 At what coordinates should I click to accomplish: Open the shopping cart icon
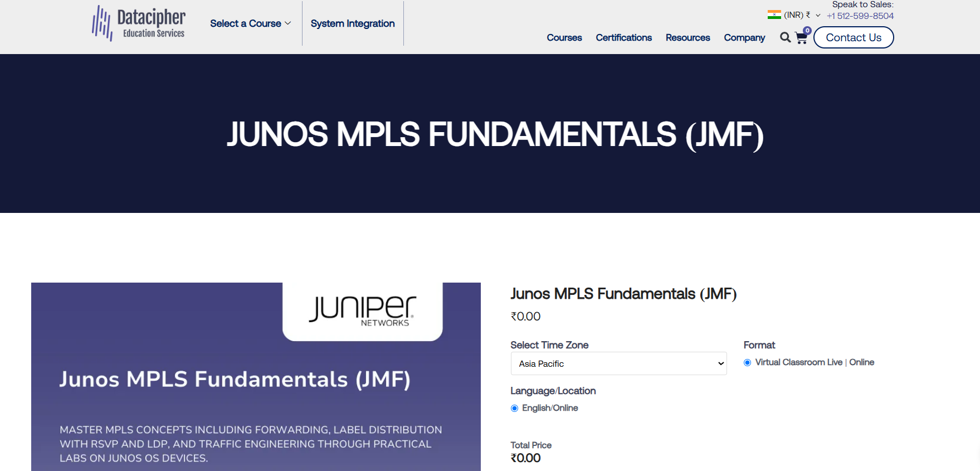click(x=801, y=38)
